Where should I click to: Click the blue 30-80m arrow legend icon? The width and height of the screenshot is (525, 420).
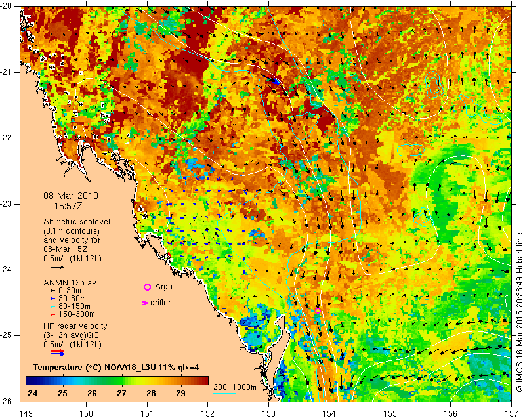click(52, 299)
